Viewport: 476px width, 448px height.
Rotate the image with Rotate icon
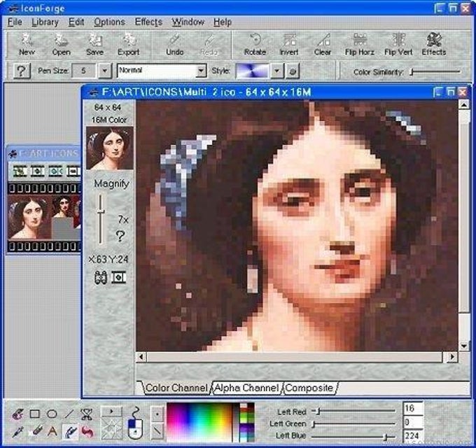click(255, 45)
